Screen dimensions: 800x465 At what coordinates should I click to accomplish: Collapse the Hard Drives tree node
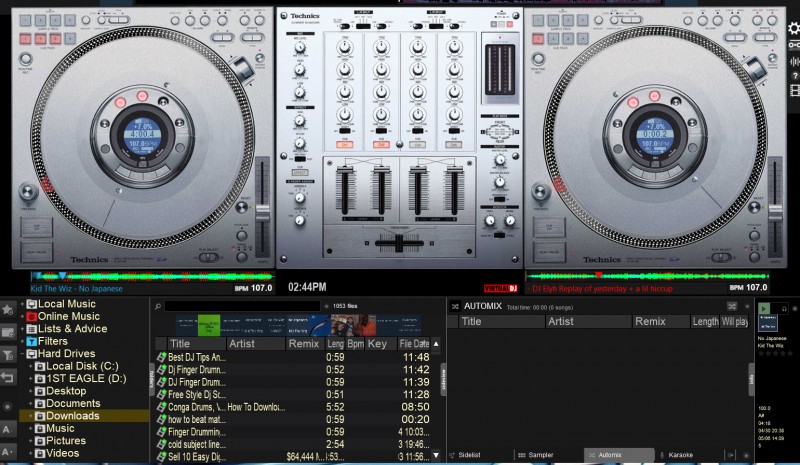tap(22, 354)
